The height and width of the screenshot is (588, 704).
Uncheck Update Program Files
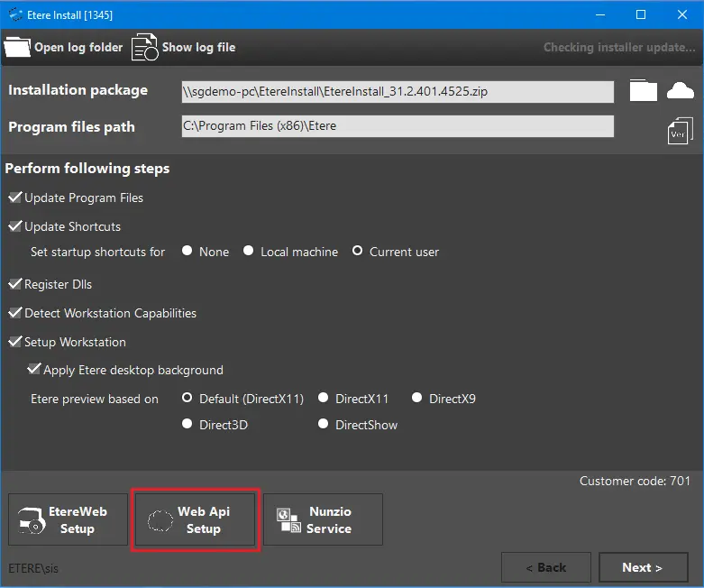click(x=15, y=198)
